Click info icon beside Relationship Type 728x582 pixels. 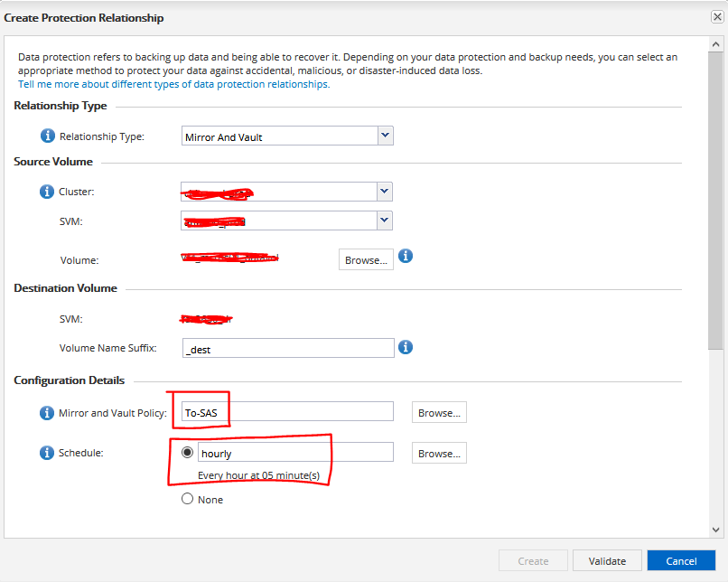click(x=47, y=136)
